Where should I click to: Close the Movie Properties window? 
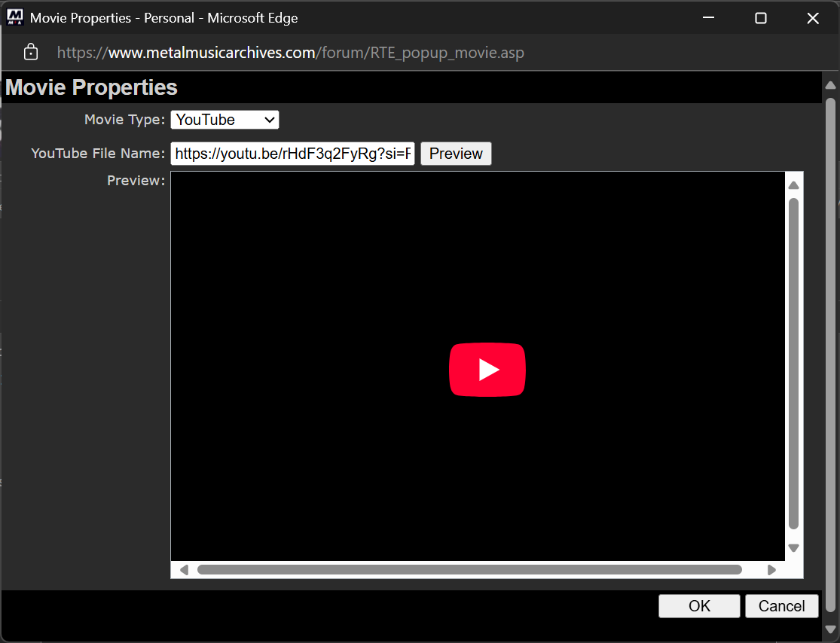pos(813,17)
